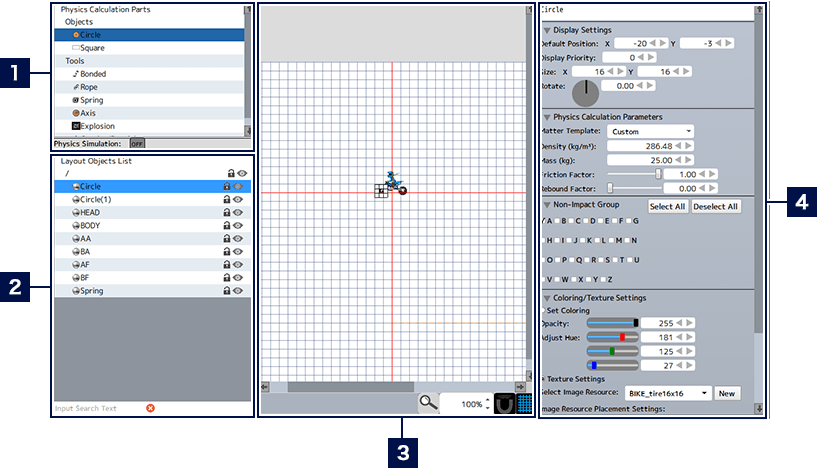
Task: Select Circle in Physics Calculation Parts
Action: (149, 35)
